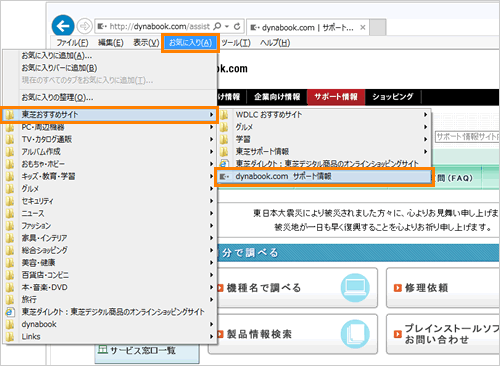Select dynabook.com サポート情報 favorite

coord(324,177)
